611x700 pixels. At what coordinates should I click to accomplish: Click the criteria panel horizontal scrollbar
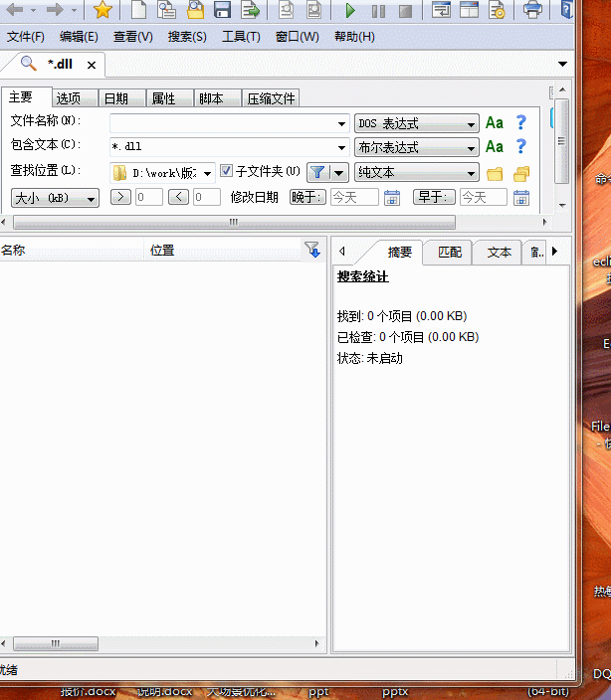(x=234, y=222)
